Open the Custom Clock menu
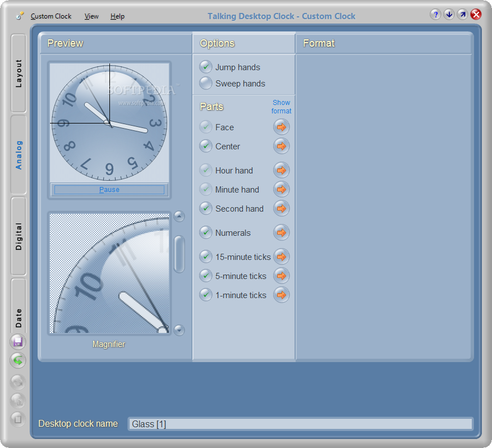This screenshot has width=492, height=448. tap(51, 16)
